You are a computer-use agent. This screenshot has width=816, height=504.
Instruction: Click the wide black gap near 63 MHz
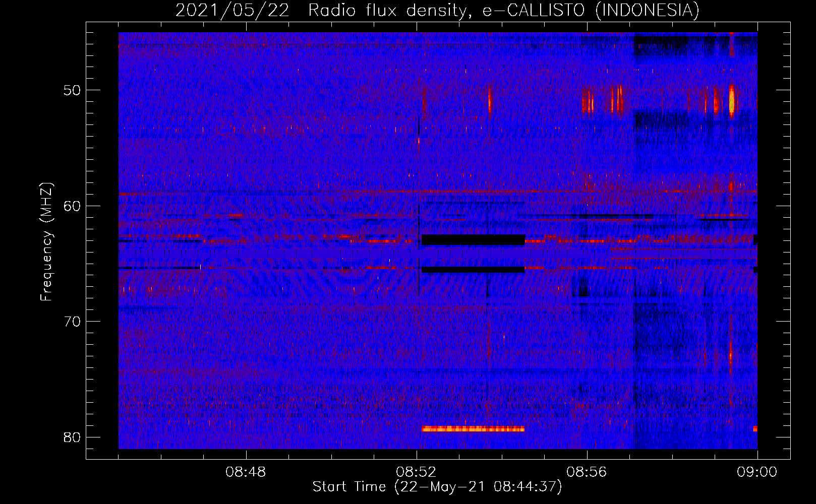473,240
